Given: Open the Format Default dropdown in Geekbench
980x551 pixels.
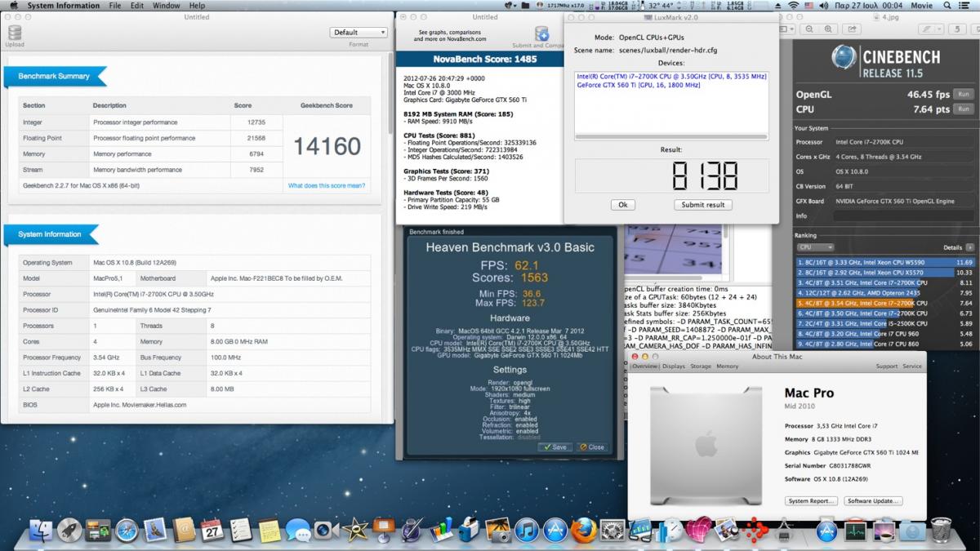Looking at the screenshot, I should pos(359,33).
